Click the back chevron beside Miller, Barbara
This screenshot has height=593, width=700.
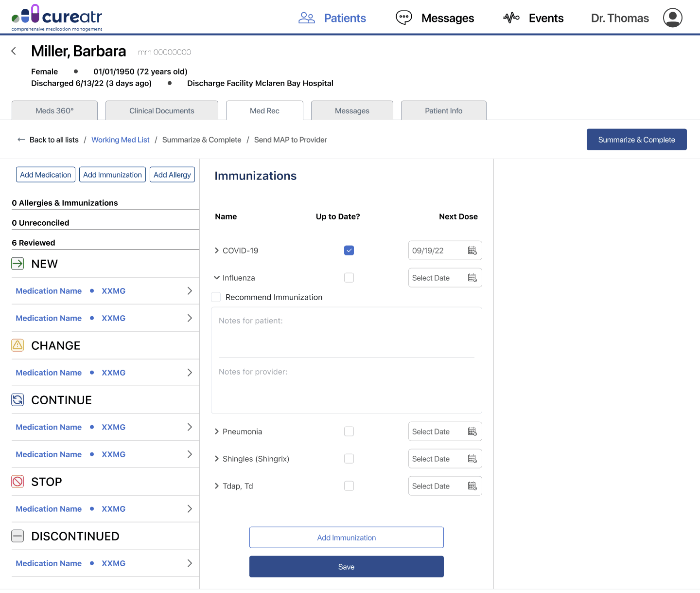point(14,51)
